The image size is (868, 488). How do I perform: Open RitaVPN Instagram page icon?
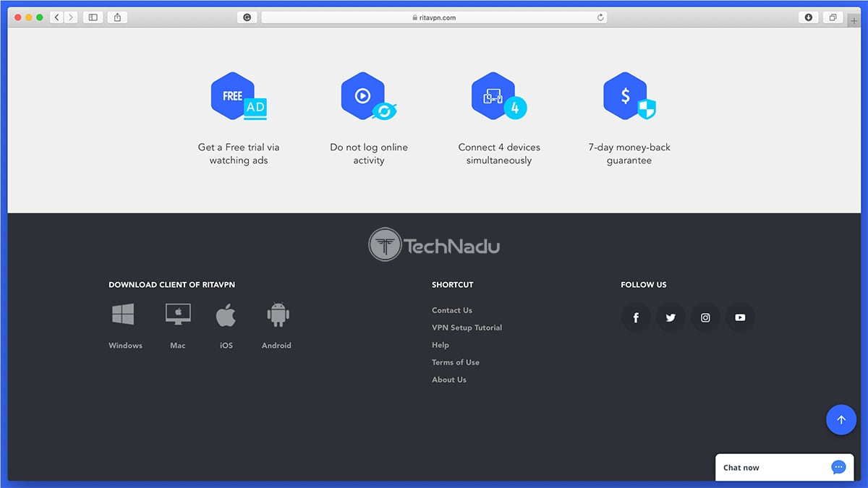[x=705, y=317]
